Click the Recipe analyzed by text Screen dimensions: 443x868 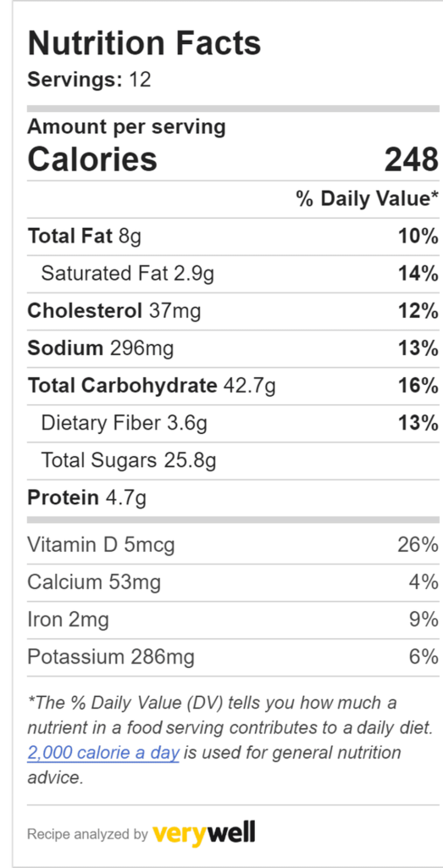coord(87,834)
